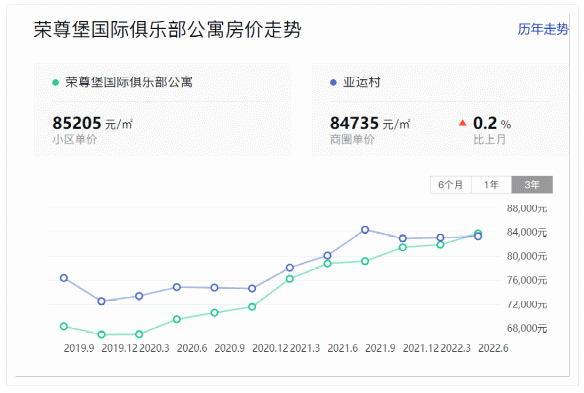
Task: Click the 76,000元 y-axis label
Action: [527, 280]
